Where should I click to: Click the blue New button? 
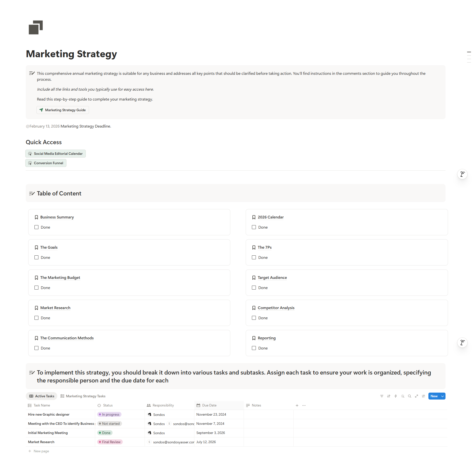[x=434, y=396]
